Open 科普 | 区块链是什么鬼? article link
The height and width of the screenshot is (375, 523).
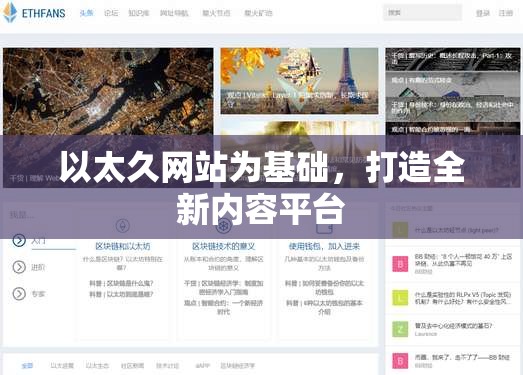(121, 283)
